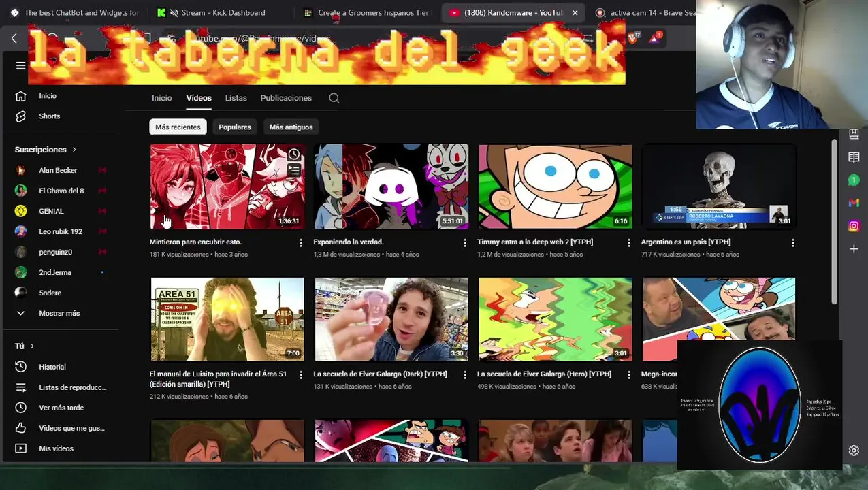Open browser sidebar settings gear
868x490 pixels.
coord(854,451)
